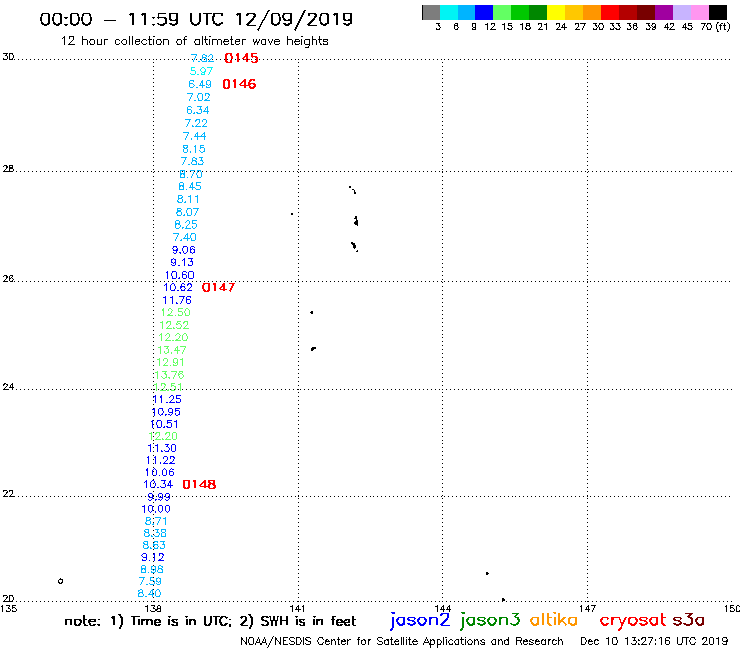The width and height of the screenshot is (740, 650).
Task: Click the purple swatch in the legend
Action: [x=664, y=12]
